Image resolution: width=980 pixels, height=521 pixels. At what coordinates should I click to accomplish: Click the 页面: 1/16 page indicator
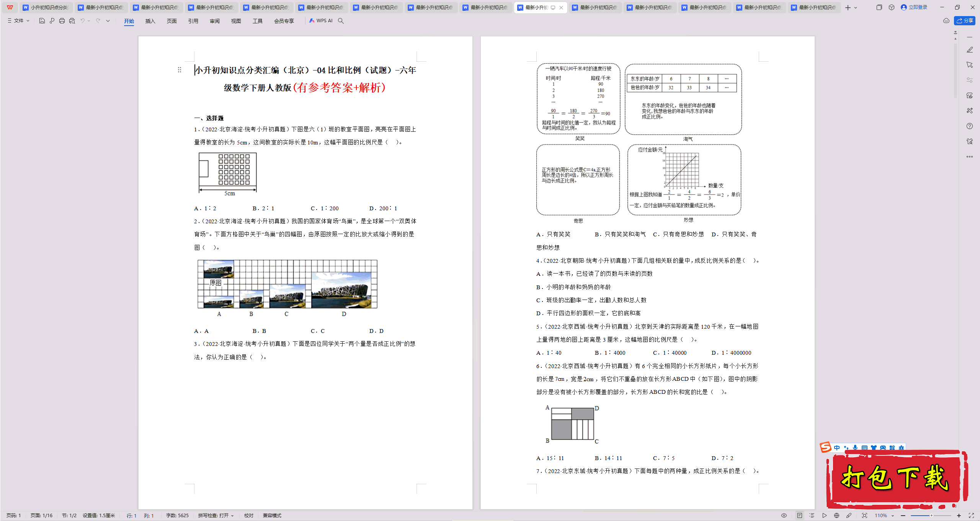41,516
